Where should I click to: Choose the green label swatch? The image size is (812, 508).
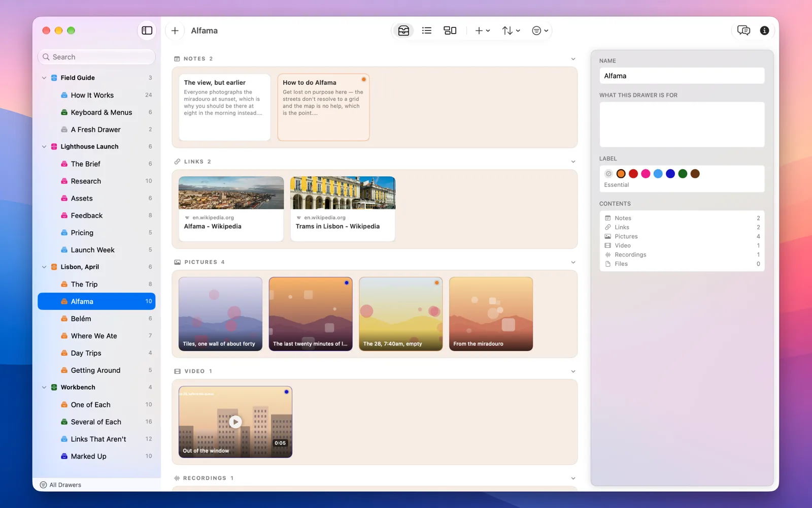(683, 174)
